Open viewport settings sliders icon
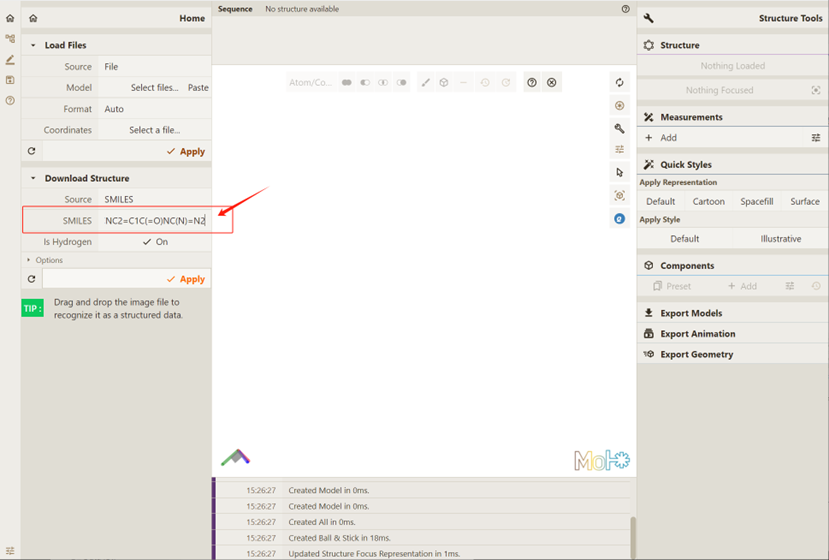 (x=620, y=150)
